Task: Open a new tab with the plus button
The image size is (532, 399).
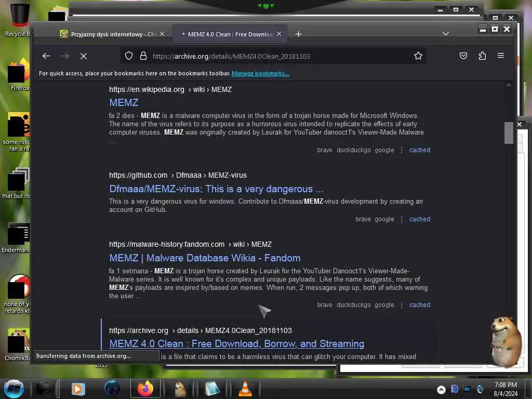Action: [x=298, y=34]
